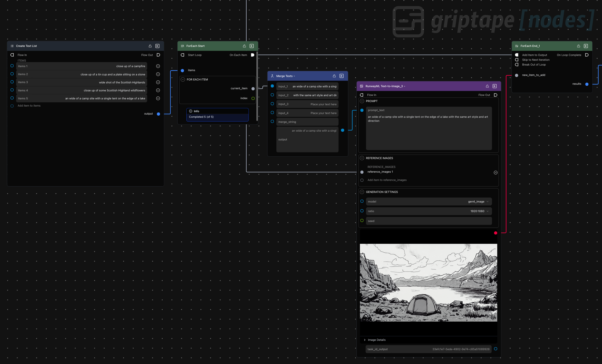
Task: Run the RunwayML Text-to-Image_3 node
Action: (x=495, y=86)
